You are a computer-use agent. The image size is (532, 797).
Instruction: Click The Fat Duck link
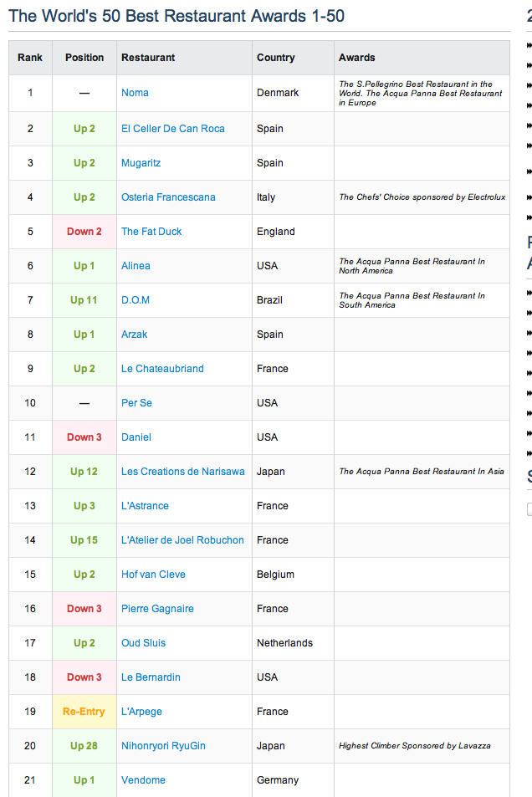(x=151, y=232)
